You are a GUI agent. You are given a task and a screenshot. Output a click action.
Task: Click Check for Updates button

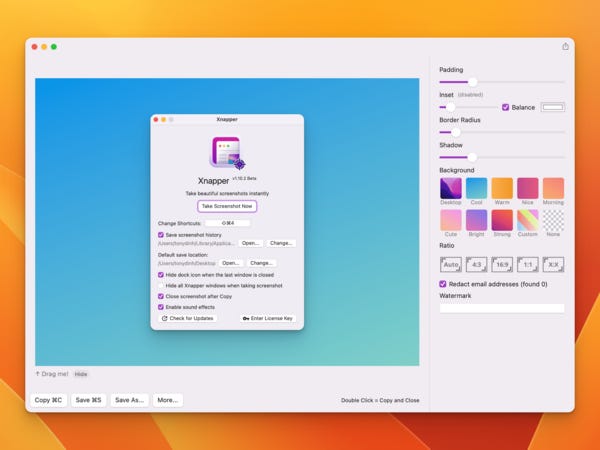tap(188, 318)
